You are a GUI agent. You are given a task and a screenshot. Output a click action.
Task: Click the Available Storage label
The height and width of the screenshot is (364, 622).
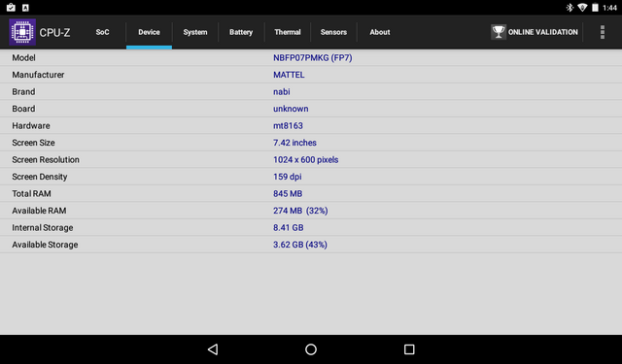pyautogui.click(x=45, y=245)
